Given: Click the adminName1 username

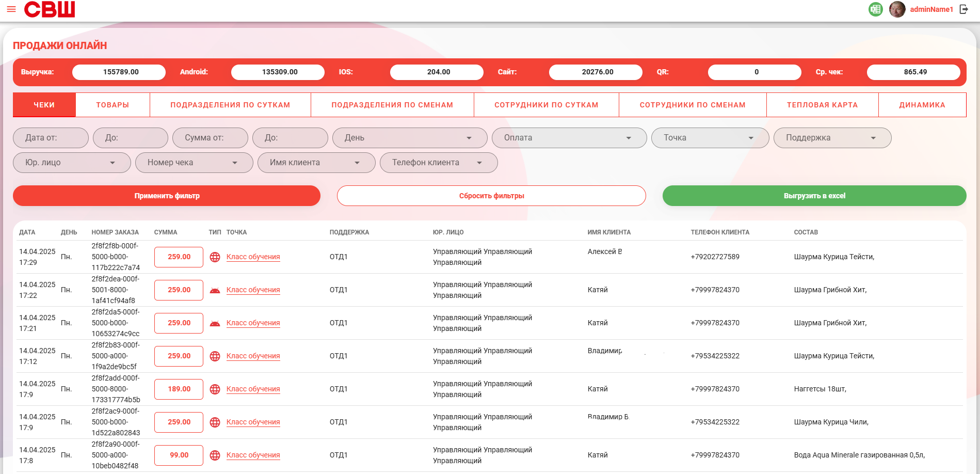Looking at the screenshot, I should click(x=931, y=9).
